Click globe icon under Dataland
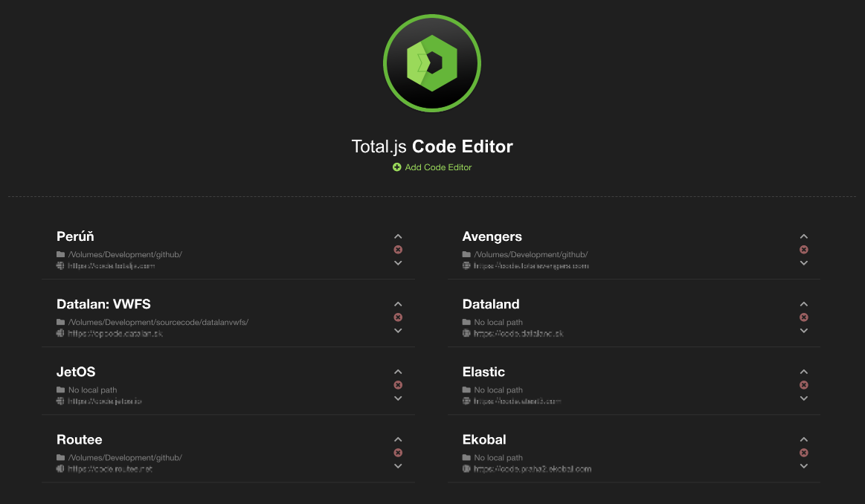 coord(466,334)
